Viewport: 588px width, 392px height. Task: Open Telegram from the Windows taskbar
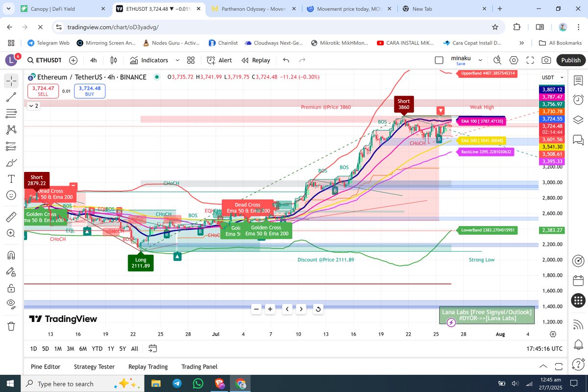click(177, 384)
